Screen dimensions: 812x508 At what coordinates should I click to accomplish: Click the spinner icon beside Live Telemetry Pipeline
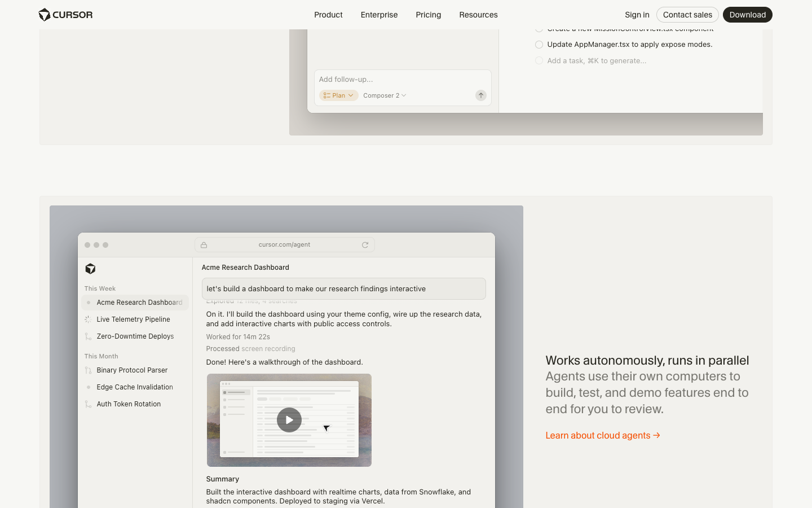88,319
